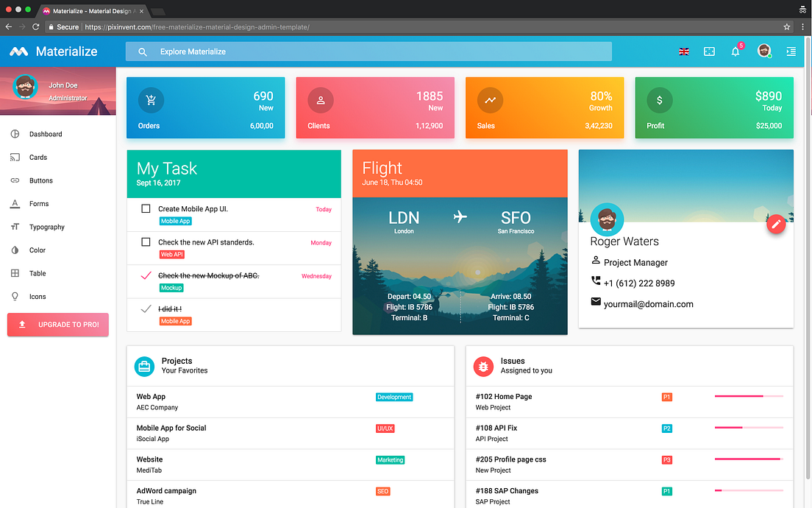The width and height of the screenshot is (812, 508).
Task: Uncheck the completed I did it task
Action: point(146,309)
